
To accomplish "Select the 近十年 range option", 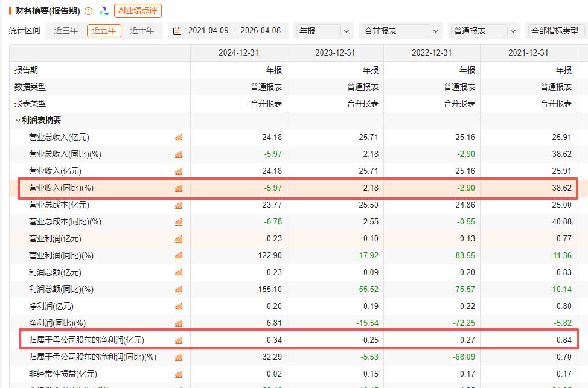I will pos(142,31).
